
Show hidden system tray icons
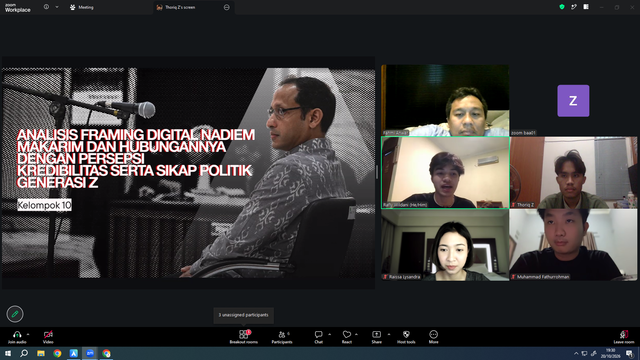pos(576,353)
